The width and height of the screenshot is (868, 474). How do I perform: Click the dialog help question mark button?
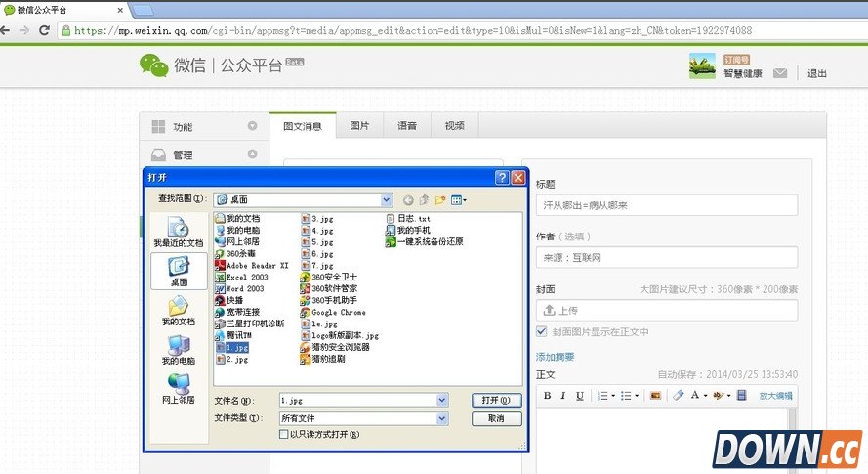click(502, 178)
